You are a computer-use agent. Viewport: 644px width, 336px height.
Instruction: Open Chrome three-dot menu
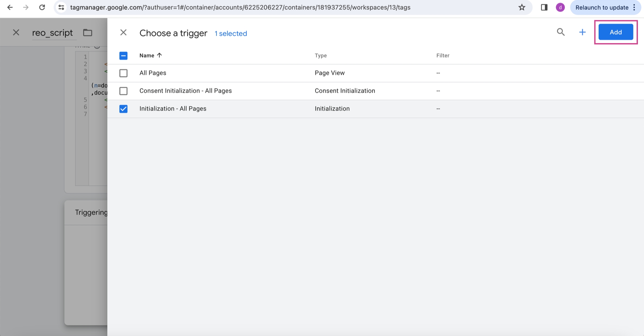[x=634, y=7]
